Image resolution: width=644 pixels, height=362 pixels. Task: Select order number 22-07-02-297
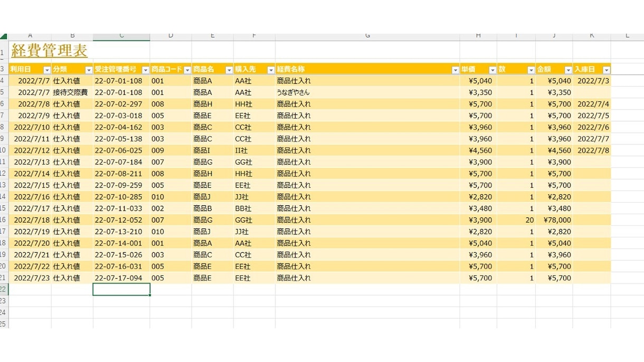click(121, 104)
